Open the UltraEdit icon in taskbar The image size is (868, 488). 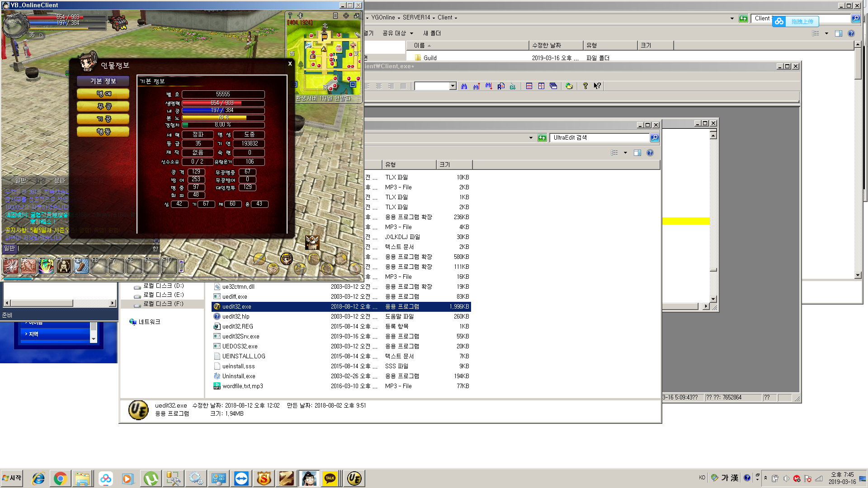point(354,478)
